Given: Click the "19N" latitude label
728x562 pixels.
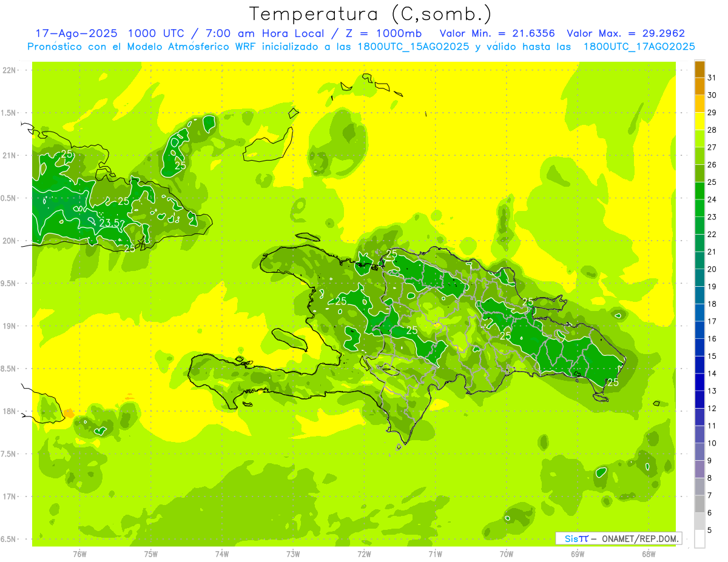Looking at the screenshot, I should [8, 326].
